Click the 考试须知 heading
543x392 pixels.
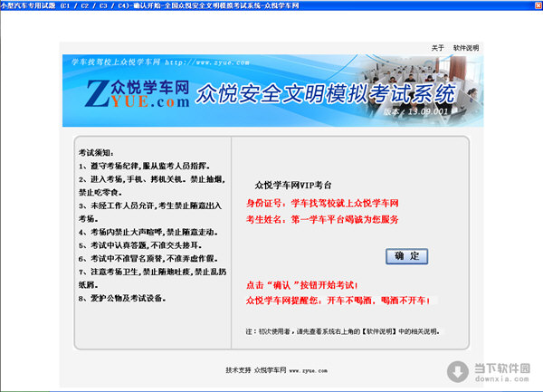point(96,153)
